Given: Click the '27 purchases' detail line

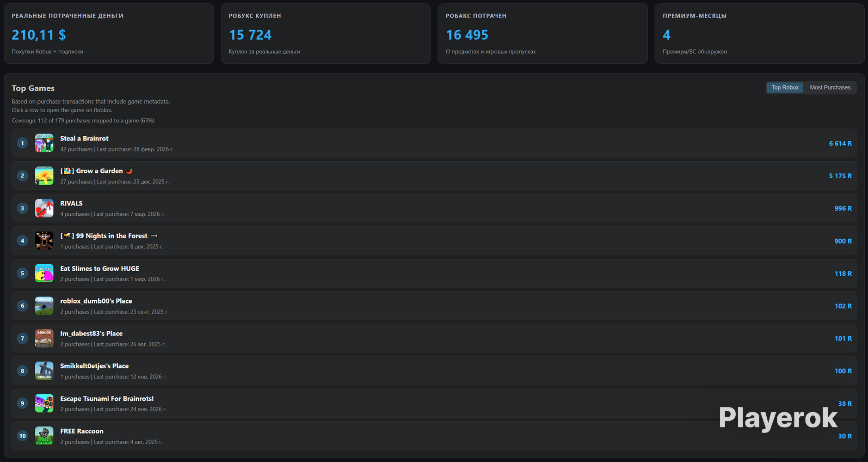Looking at the screenshot, I should [115, 182].
